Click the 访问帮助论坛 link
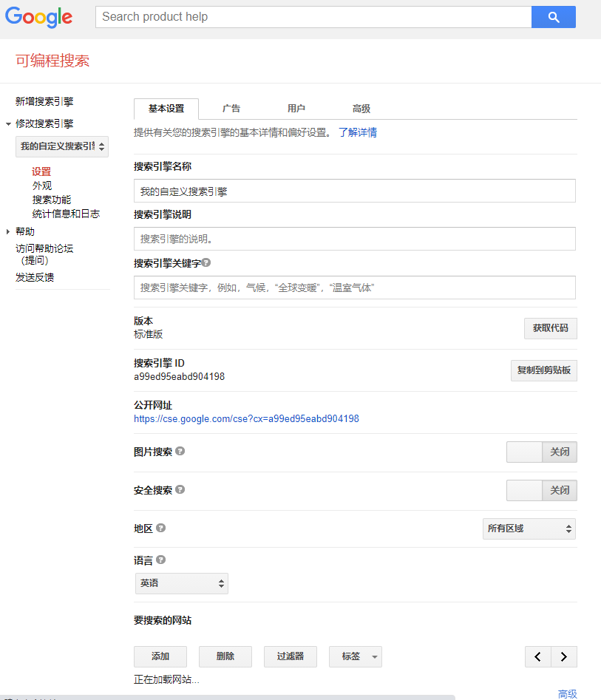 coord(44,254)
